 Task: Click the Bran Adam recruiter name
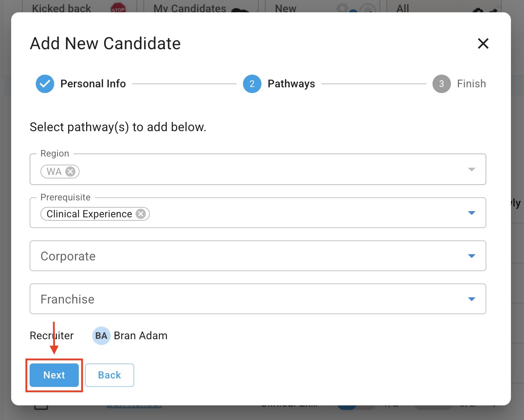pyautogui.click(x=140, y=336)
